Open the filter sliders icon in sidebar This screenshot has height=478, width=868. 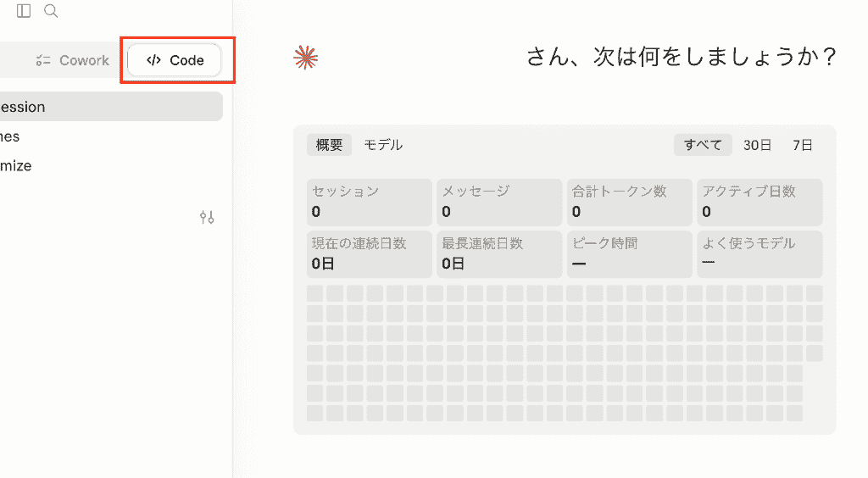click(207, 218)
